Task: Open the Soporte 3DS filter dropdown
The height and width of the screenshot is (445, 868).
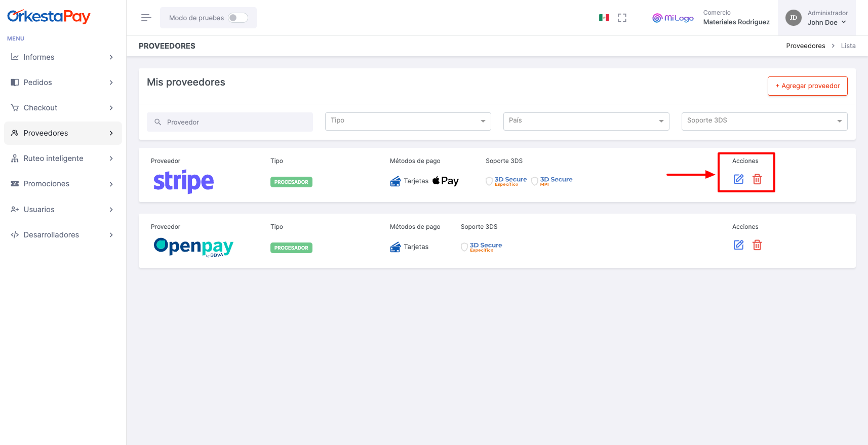Action: (765, 121)
